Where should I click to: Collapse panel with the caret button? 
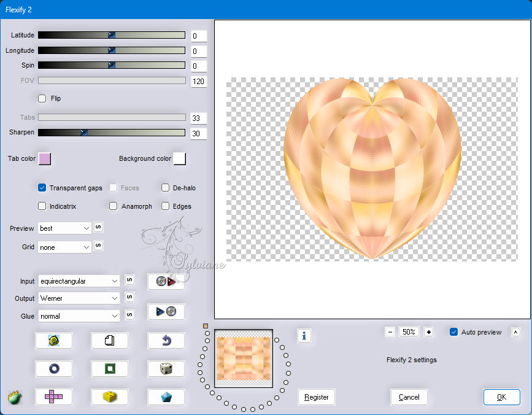(x=515, y=332)
